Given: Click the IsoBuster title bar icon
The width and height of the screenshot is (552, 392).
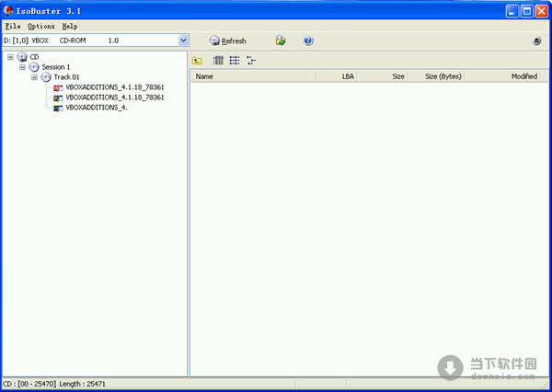Looking at the screenshot, I should [x=8, y=10].
